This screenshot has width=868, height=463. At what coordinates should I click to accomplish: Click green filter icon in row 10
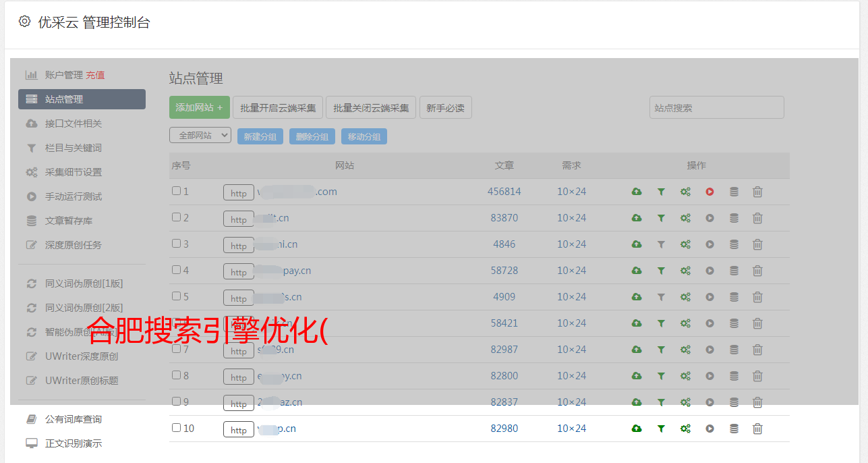(661, 429)
